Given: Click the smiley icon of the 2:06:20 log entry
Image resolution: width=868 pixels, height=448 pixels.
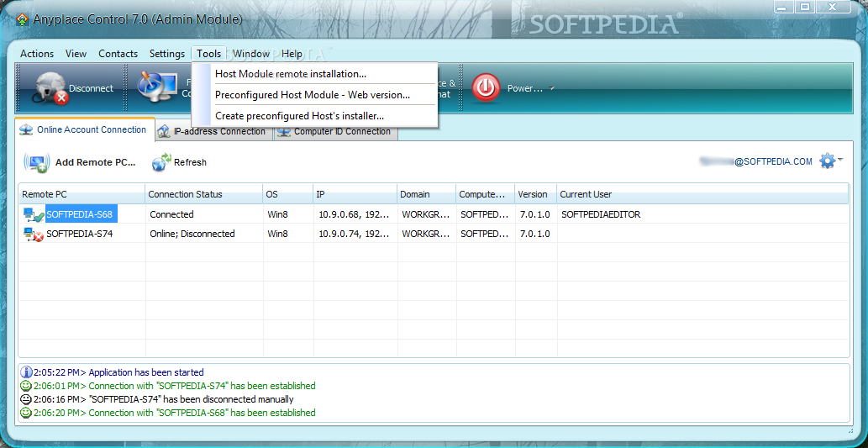Looking at the screenshot, I should [26, 413].
